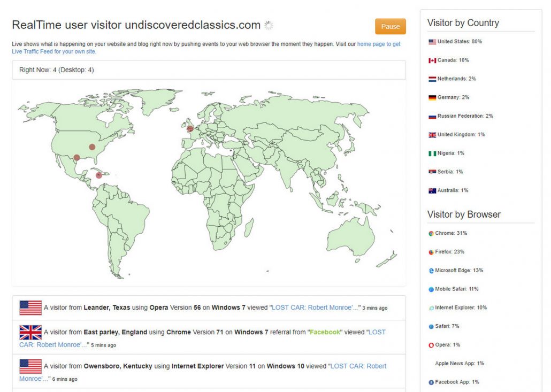Click the visitor dot over England on map
Screen dimensions: 551x392
[x=190, y=128]
